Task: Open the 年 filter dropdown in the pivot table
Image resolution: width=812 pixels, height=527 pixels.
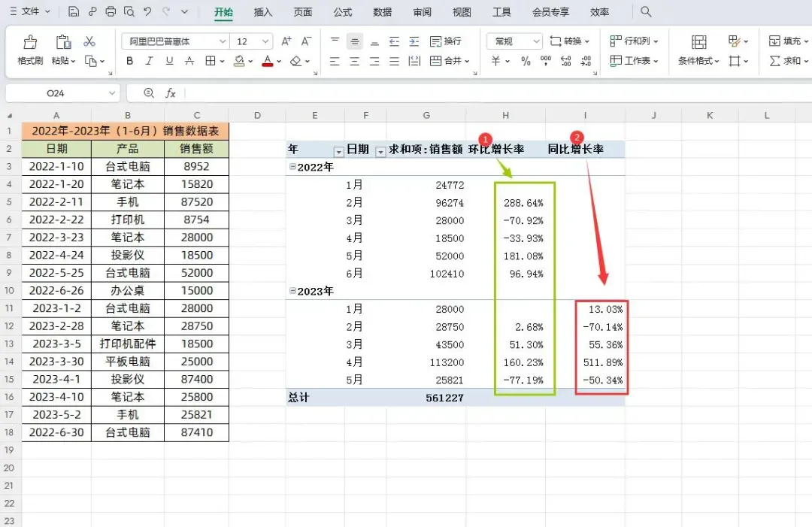Action: pyautogui.click(x=338, y=152)
